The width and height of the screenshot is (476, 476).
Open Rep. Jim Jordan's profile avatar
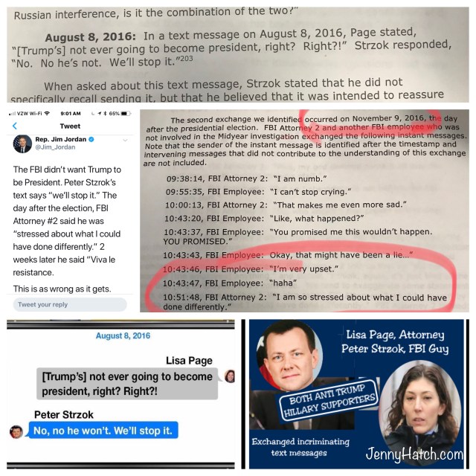(22, 144)
